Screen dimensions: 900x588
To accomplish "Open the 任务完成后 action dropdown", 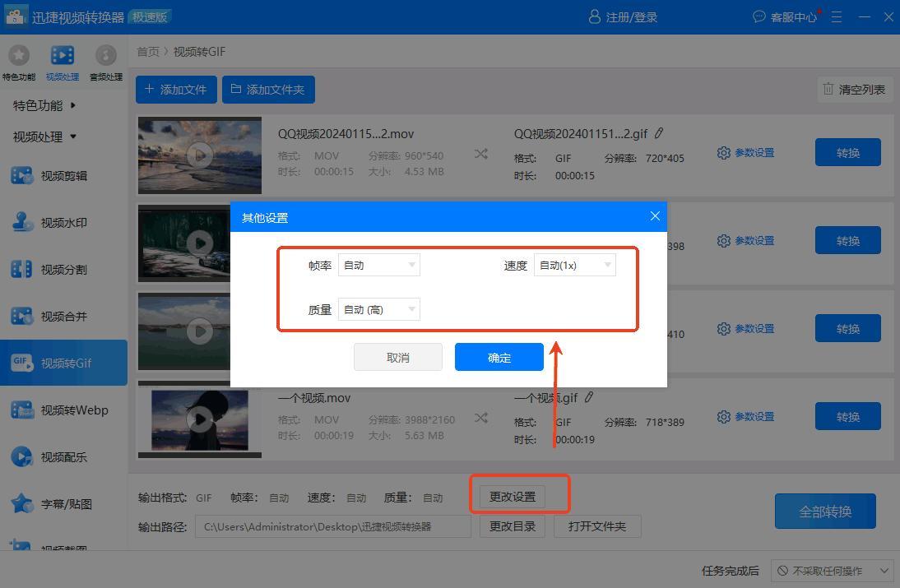I will [833, 570].
